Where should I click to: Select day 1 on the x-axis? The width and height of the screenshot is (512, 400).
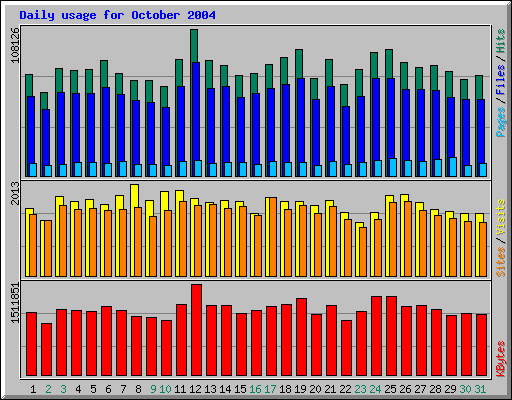(33, 389)
